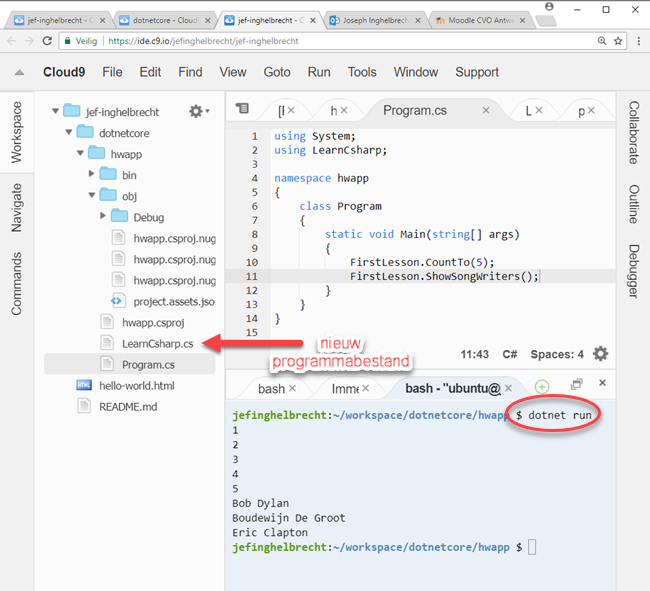The image size is (650, 591).
Task: Expand the Debug folder
Action: (x=104, y=217)
